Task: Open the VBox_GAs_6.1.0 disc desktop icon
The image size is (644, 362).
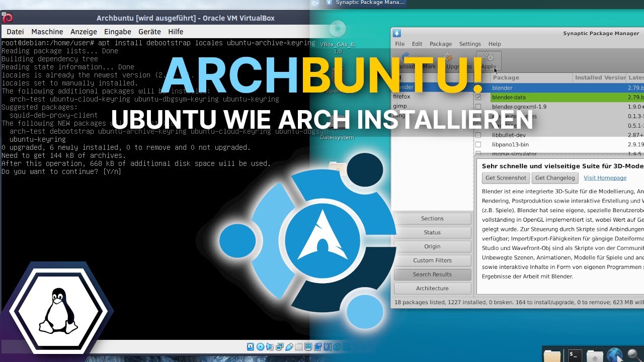Action: pyautogui.click(x=338, y=37)
